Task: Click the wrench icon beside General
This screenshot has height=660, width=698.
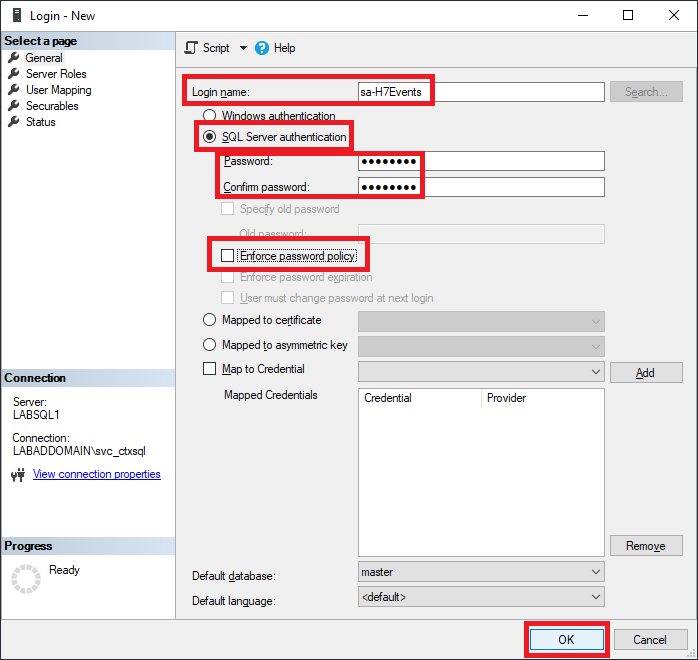Action: coord(14,58)
